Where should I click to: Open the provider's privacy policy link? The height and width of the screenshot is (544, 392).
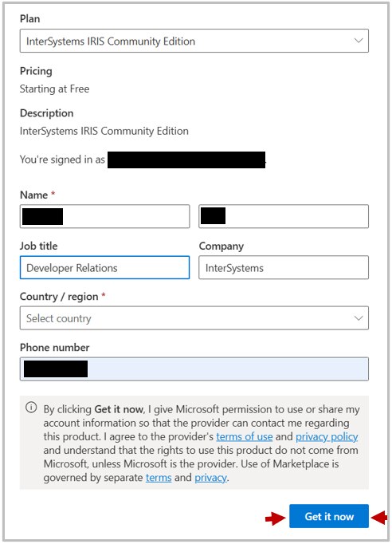click(x=327, y=436)
